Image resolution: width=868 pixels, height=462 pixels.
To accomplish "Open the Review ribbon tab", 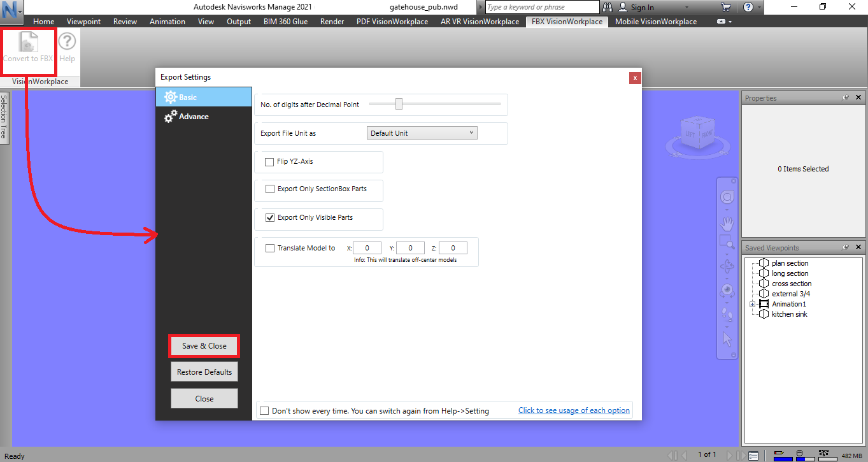I will point(125,22).
